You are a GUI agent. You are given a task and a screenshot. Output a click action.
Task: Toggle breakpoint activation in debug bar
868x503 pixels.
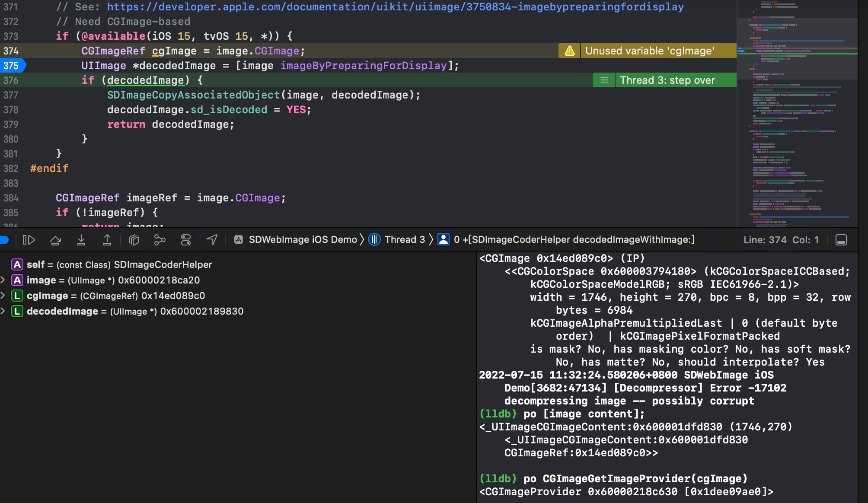coord(4,240)
